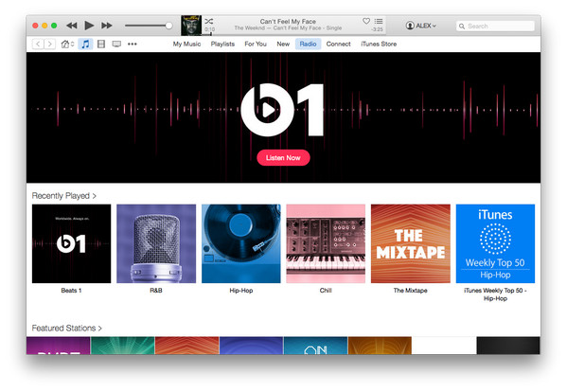Click The Mixtape station label
The image size is (567, 392).
[x=411, y=291]
